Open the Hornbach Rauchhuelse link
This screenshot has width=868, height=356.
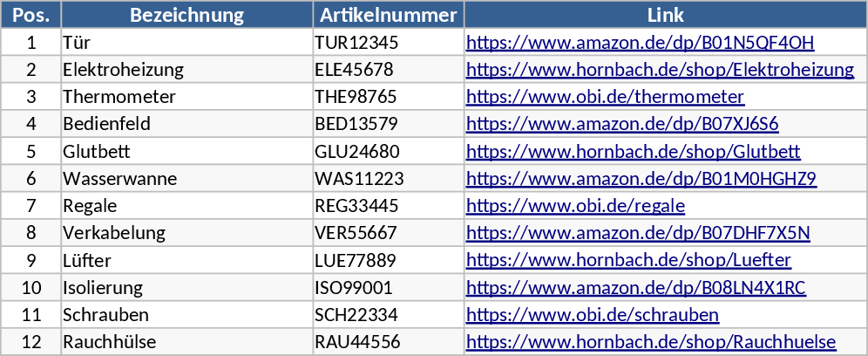click(651, 342)
